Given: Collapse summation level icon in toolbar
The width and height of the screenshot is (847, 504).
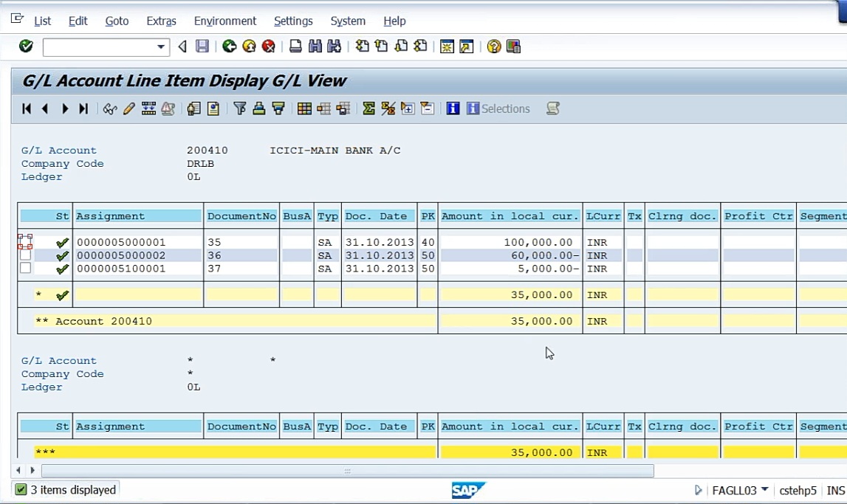Looking at the screenshot, I should coord(427,108).
